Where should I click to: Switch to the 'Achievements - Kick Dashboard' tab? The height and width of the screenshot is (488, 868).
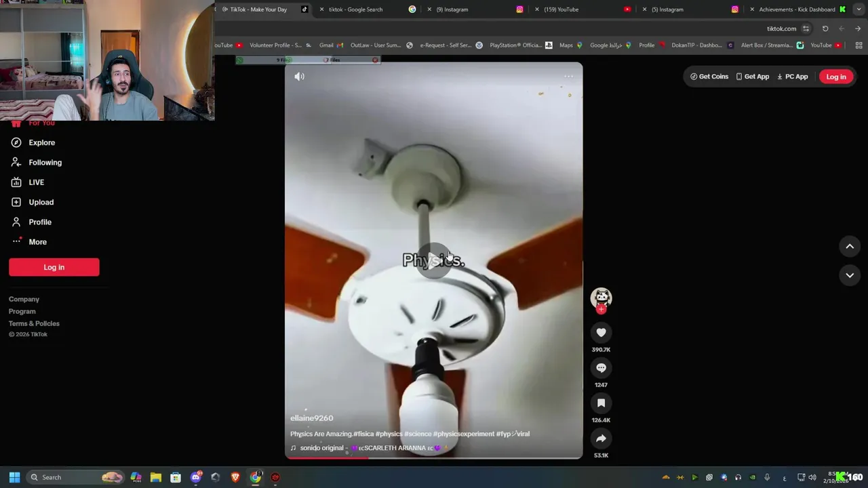[797, 9]
